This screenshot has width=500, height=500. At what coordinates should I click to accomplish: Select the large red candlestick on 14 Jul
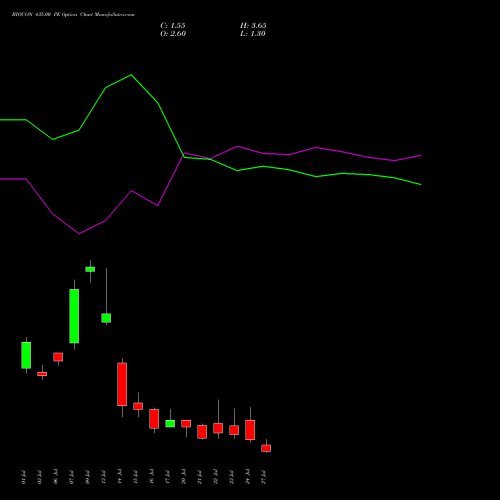click(x=122, y=384)
